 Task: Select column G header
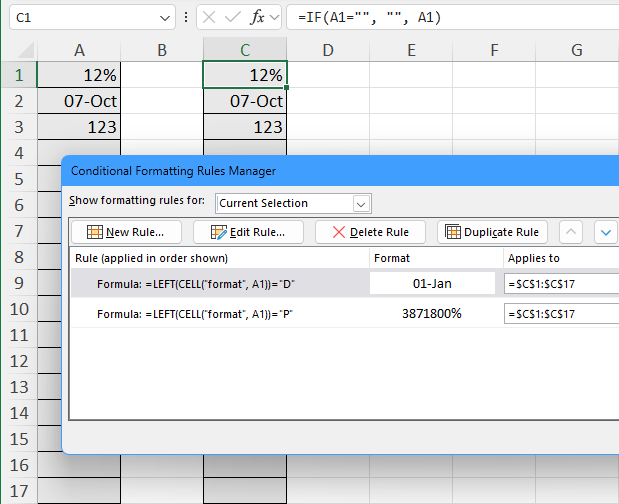[x=577, y=50]
